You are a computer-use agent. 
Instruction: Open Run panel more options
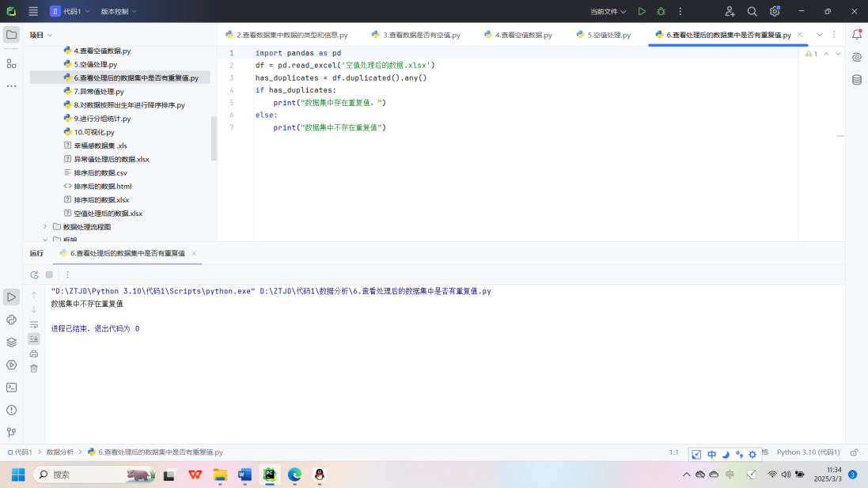point(67,275)
